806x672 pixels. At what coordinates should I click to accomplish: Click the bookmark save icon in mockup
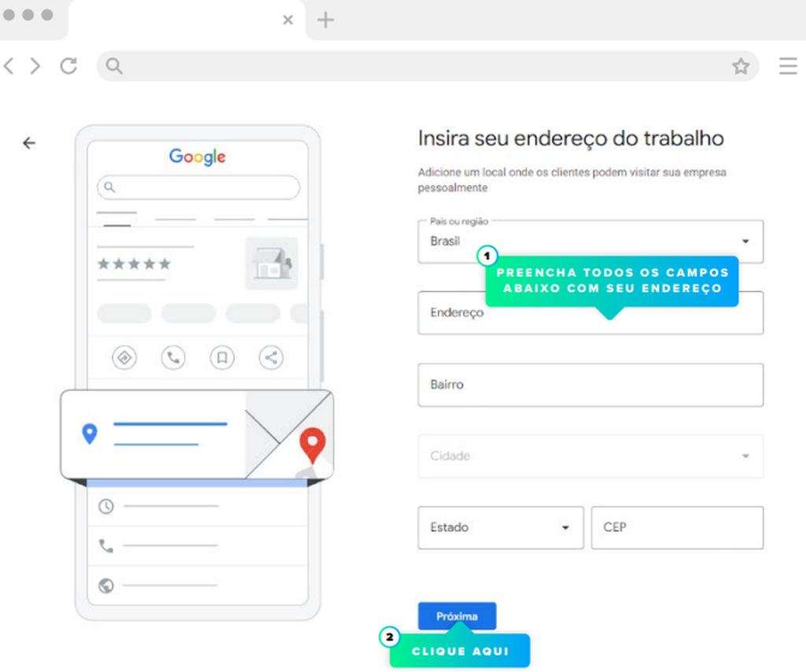click(222, 357)
